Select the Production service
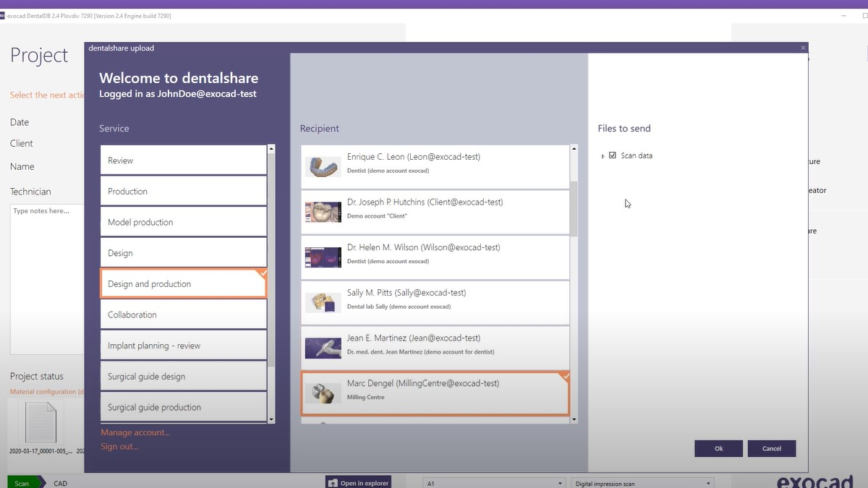868x488 pixels. [183, 192]
